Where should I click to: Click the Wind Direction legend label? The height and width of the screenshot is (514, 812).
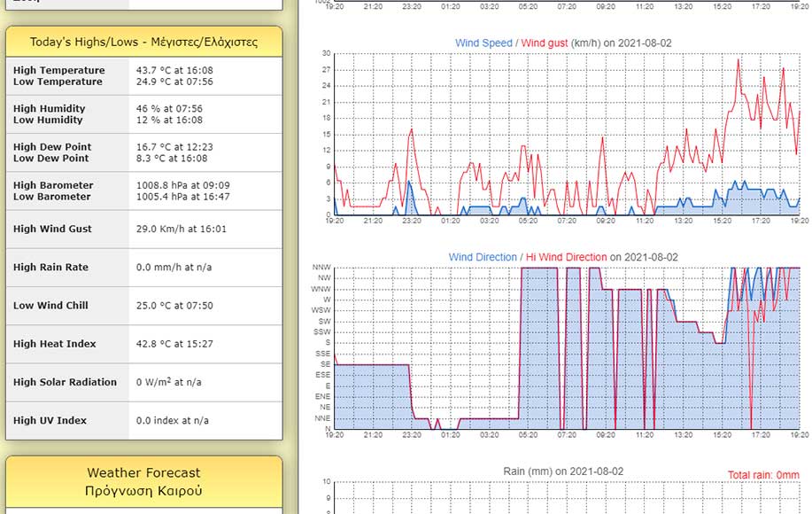tap(483, 257)
